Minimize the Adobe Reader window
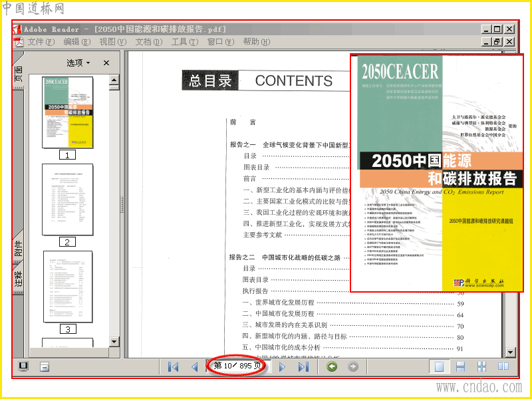The width and height of the screenshot is (532, 399). [x=486, y=29]
